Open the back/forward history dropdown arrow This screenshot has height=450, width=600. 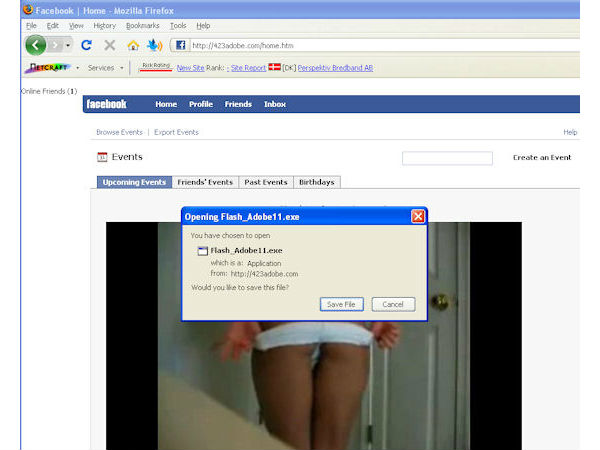[x=68, y=46]
